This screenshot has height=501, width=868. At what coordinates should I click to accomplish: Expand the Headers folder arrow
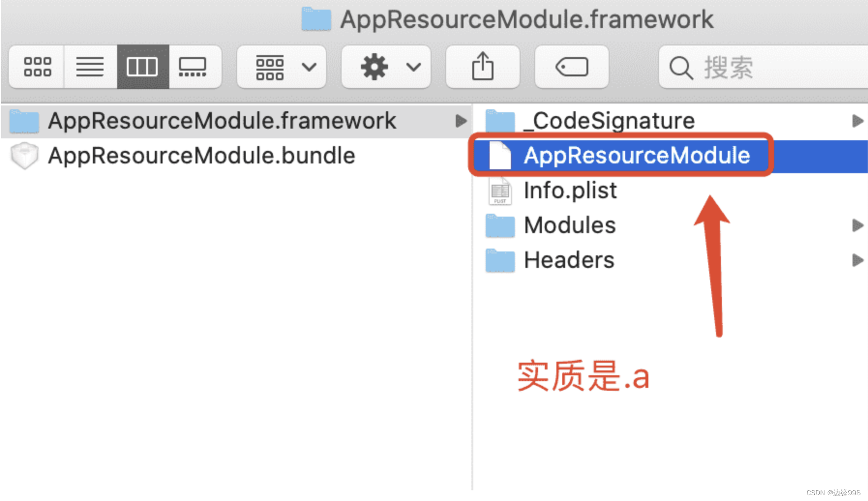857,260
